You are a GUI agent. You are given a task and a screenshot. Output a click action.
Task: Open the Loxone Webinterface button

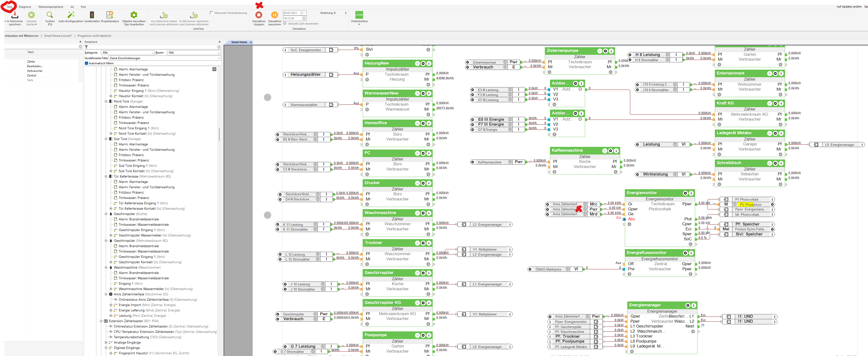tap(359, 15)
